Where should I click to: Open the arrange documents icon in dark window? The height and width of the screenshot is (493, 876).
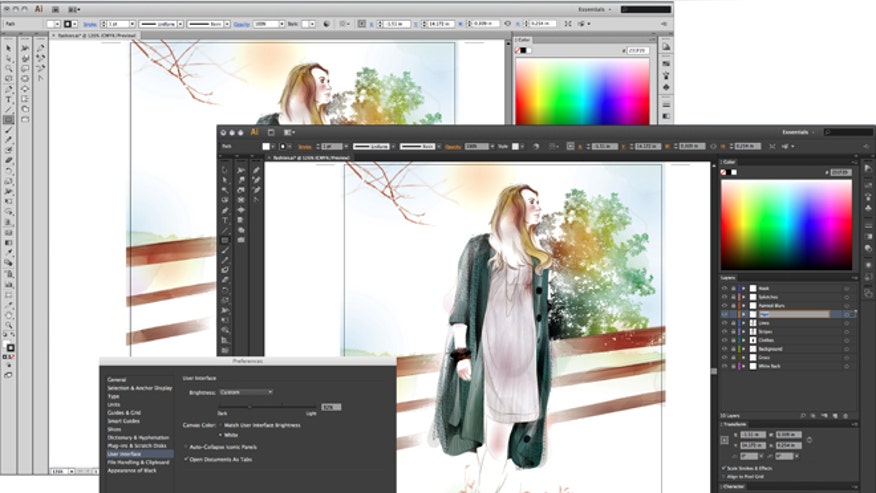289,132
